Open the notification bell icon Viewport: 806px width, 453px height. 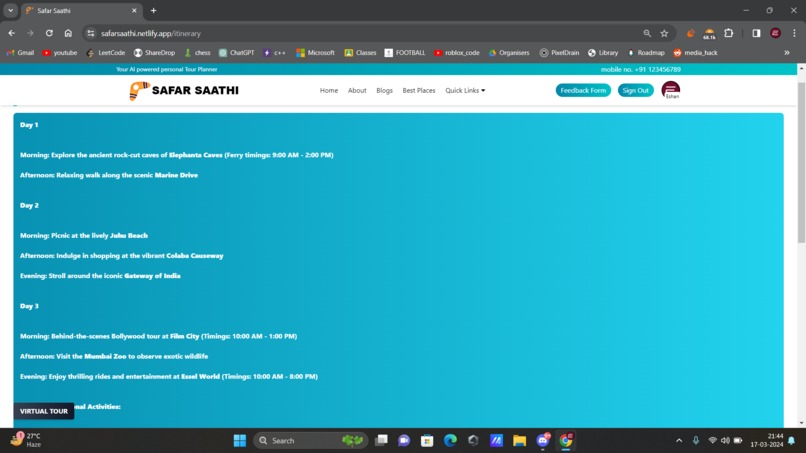point(792,441)
